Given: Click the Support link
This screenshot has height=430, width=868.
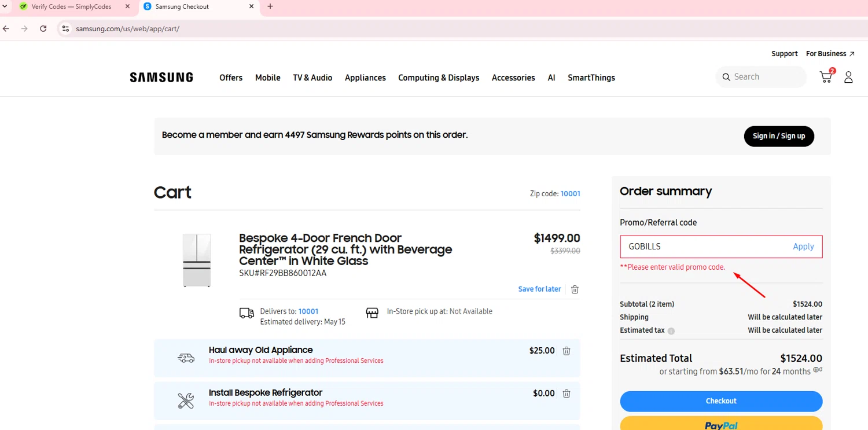Looking at the screenshot, I should pos(785,54).
